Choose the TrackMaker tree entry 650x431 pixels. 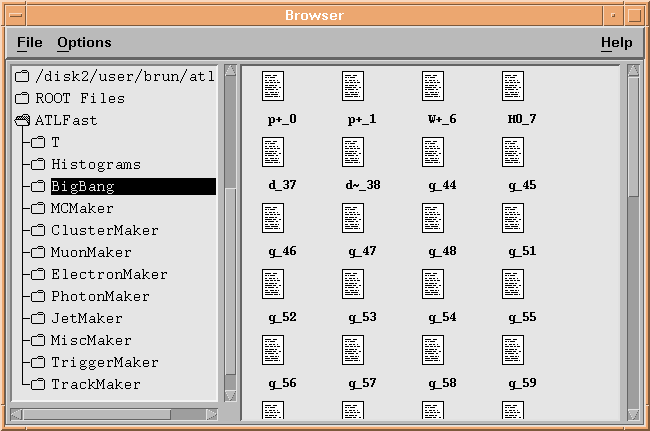point(95,385)
